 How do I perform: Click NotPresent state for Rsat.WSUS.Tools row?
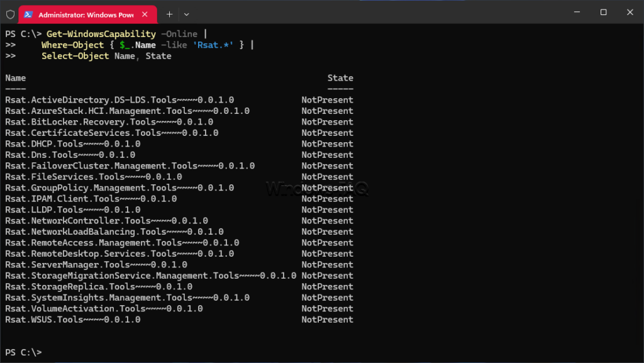coord(327,320)
